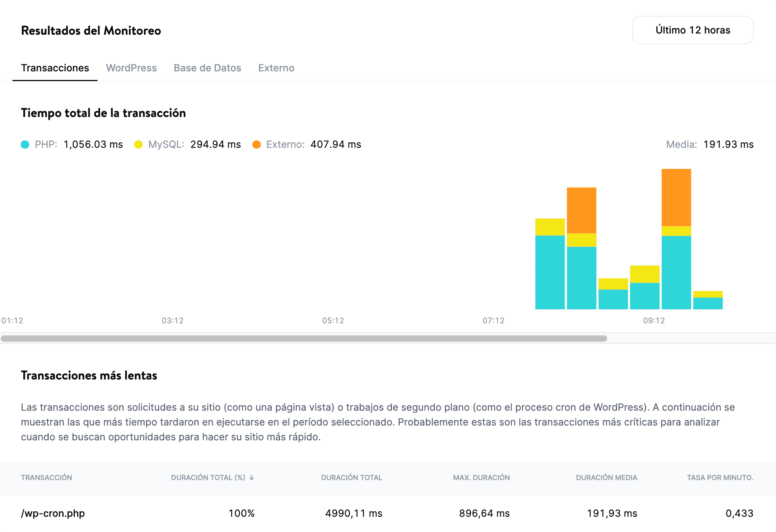
Task: Click the last small bar in the chart
Action: [x=708, y=300]
